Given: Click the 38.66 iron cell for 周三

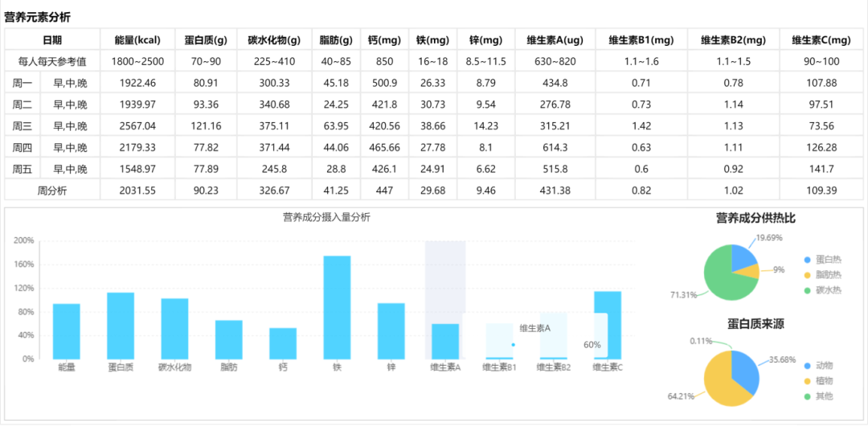Looking at the screenshot, I should tap(433, 126).
